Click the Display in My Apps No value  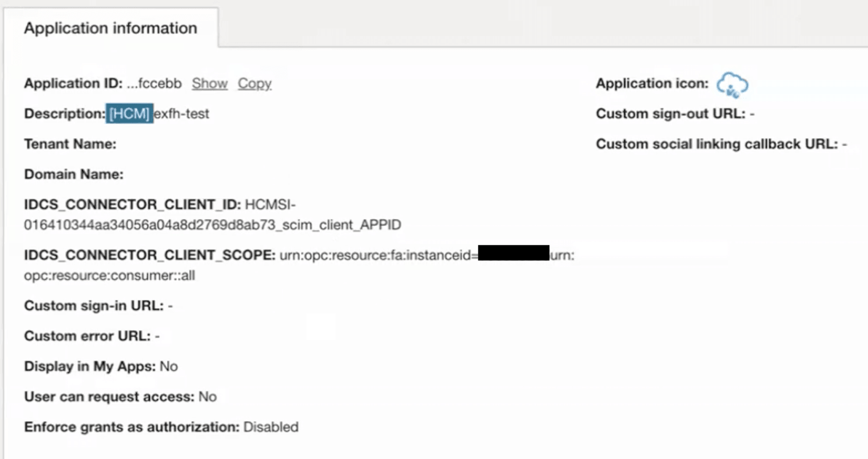(170, 366)
